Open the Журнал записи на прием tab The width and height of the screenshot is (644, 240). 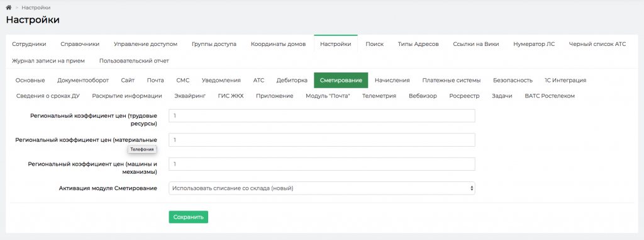tap(48, 60)
